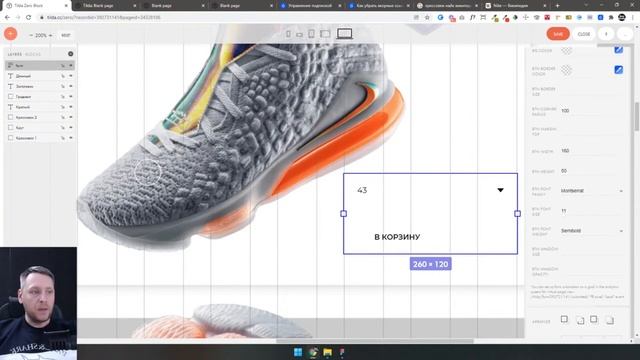This screenshot has height=360, width=640.
Task: Lock the Градиент layer
Action: [63, 97]
